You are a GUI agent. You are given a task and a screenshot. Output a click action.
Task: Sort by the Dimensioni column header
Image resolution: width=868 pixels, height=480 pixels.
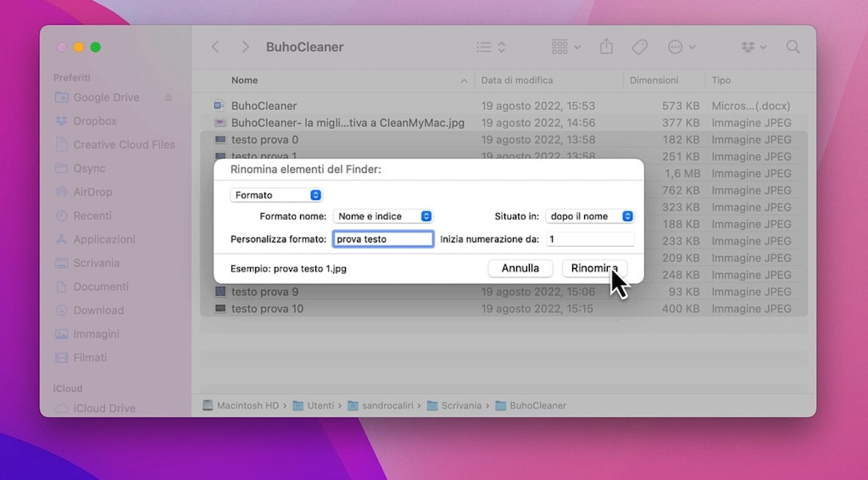tap(654, 81)
